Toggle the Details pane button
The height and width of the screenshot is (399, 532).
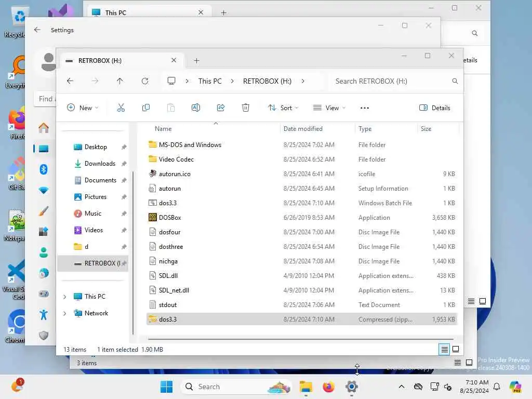[x=435, y=108]
